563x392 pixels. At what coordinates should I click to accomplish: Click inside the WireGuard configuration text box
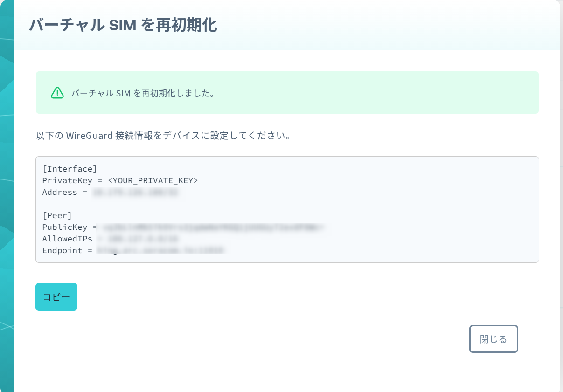coord(287,209)
